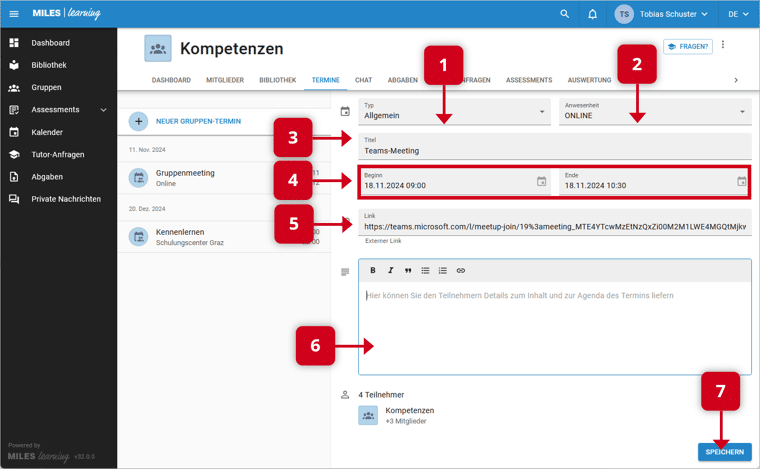
Task: Switch to the Auswertung tab
Action: click(x=589, y=79)
